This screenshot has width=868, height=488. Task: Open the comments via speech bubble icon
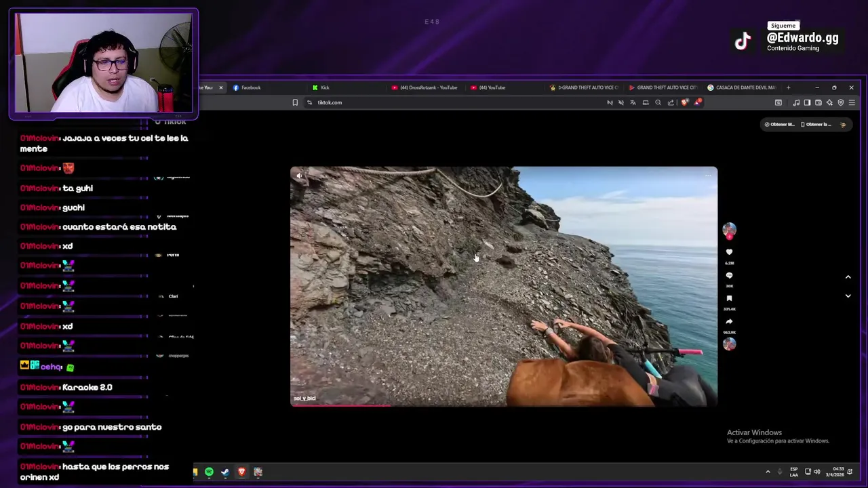coord(729,275)
